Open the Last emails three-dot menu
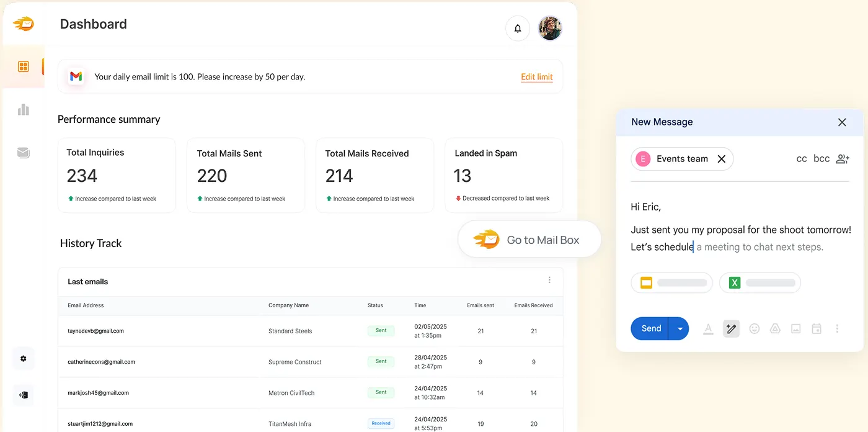 click(x=549, y=280)
